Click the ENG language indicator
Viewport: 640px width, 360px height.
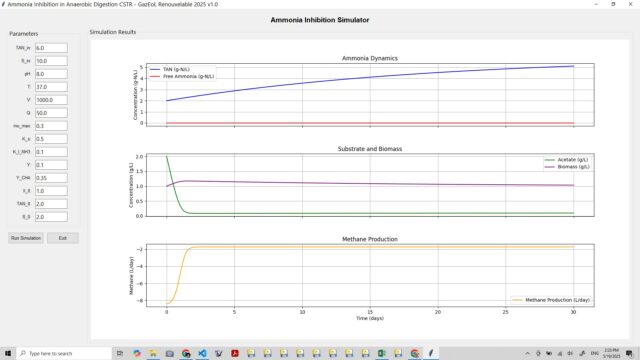tap(595, 353)
